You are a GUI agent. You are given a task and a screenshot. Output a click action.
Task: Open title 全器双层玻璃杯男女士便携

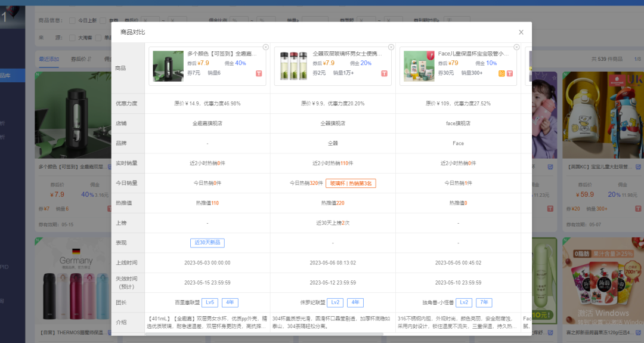(347, 54)
